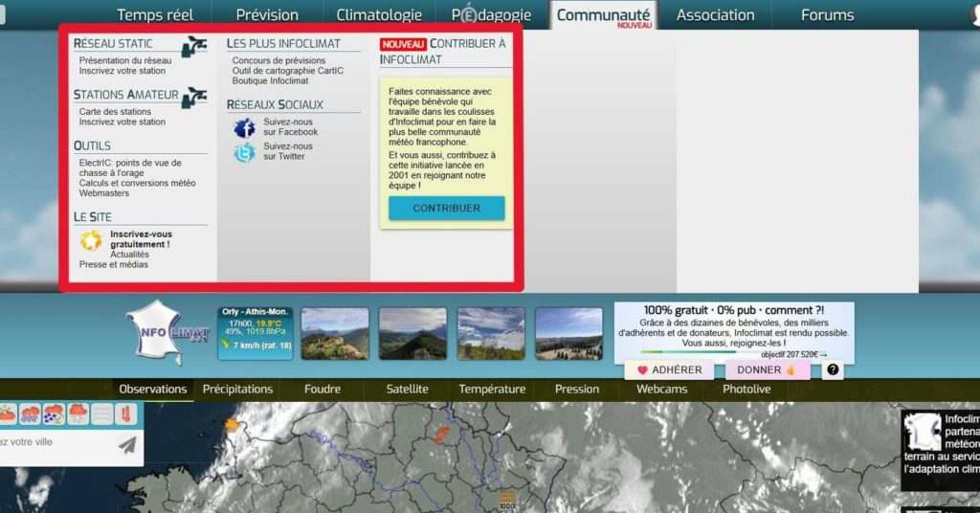The image size is (980, 513).
Task: Click the ADHÉRER button with heart
Action: coord(670,370)
